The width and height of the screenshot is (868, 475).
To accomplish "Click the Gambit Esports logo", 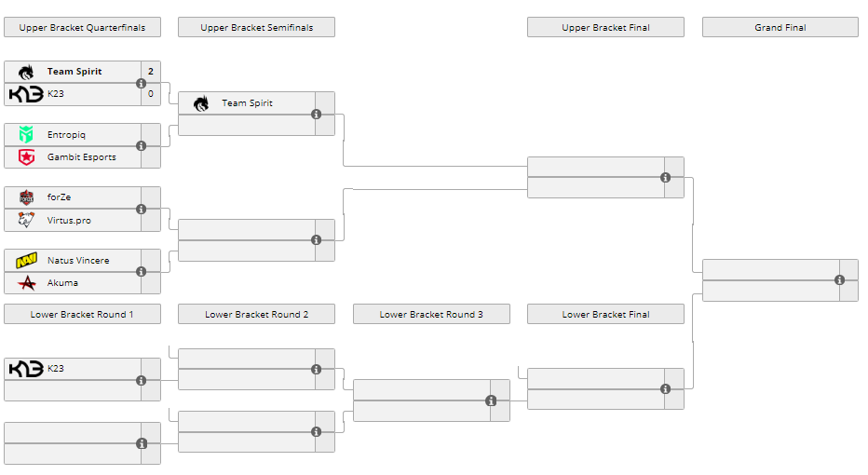I will tap(26, 157).
